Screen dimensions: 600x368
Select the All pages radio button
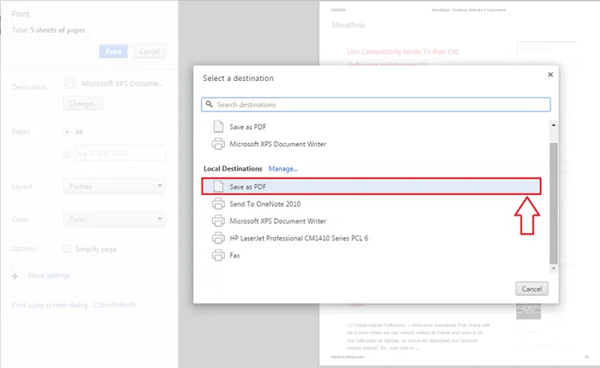pyautogui.click(x=67, y=132)
